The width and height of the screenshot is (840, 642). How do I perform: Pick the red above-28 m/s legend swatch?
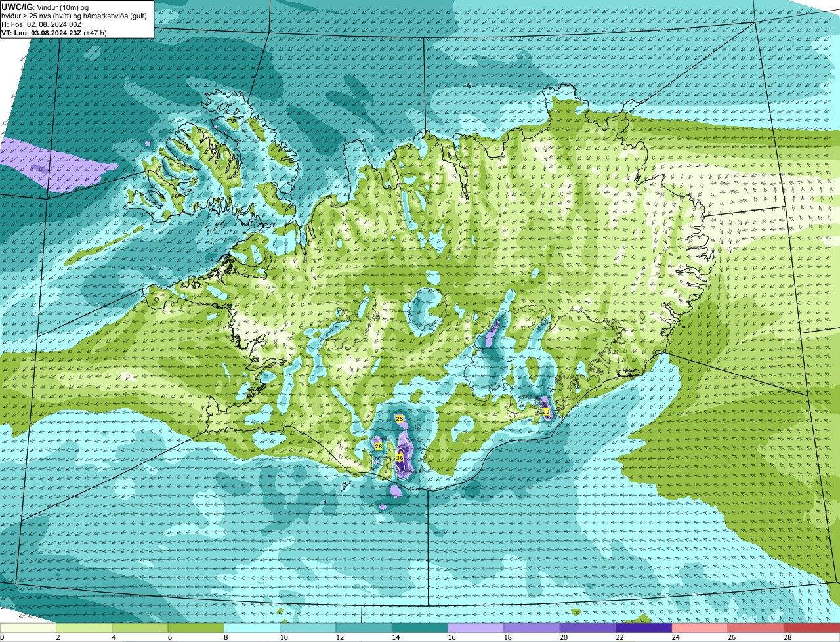[812, 628]
